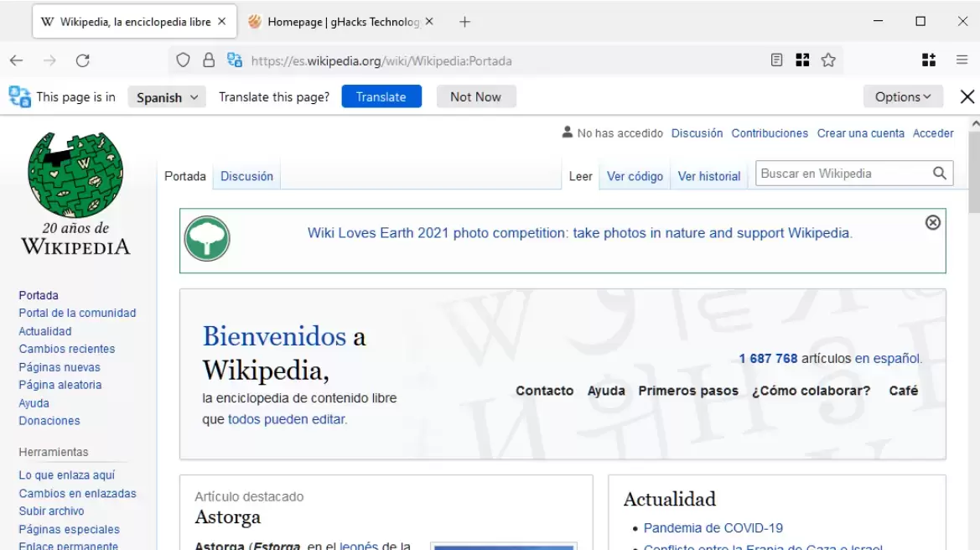This screenshot has height=550, width=980.
Task: Open the Contacto link
Action: point(544,391)
